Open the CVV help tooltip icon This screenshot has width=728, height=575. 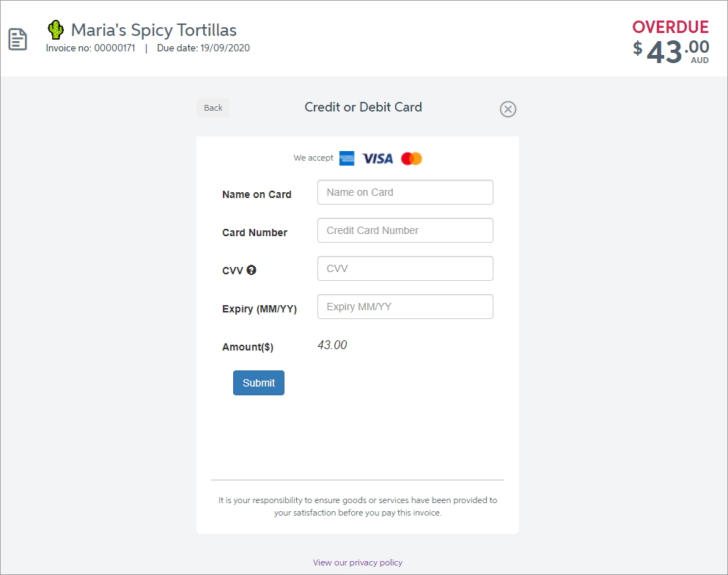tap(251, 270)
